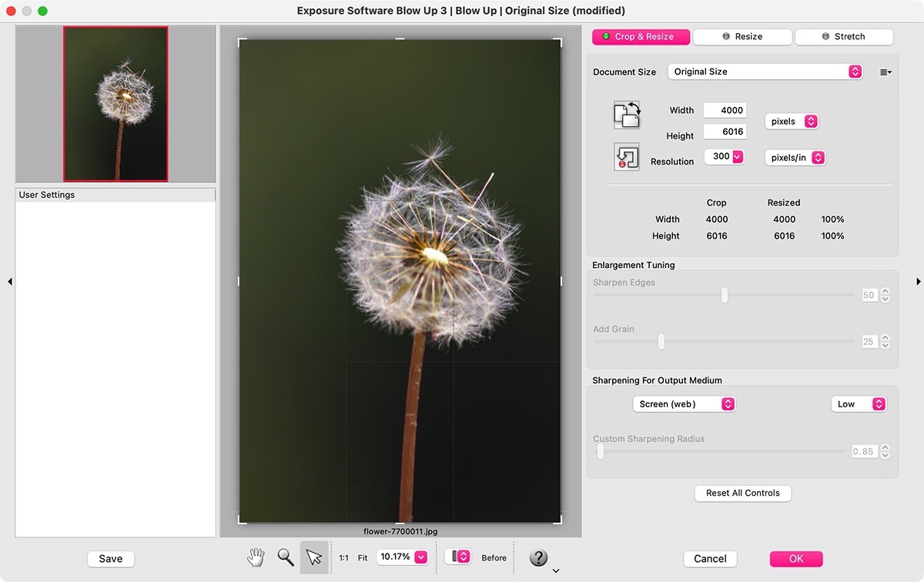Select the Magnifier zoom tool
The height and width of the screenshot is (582, 924).
pyautogui.click(x=286, y=557)
